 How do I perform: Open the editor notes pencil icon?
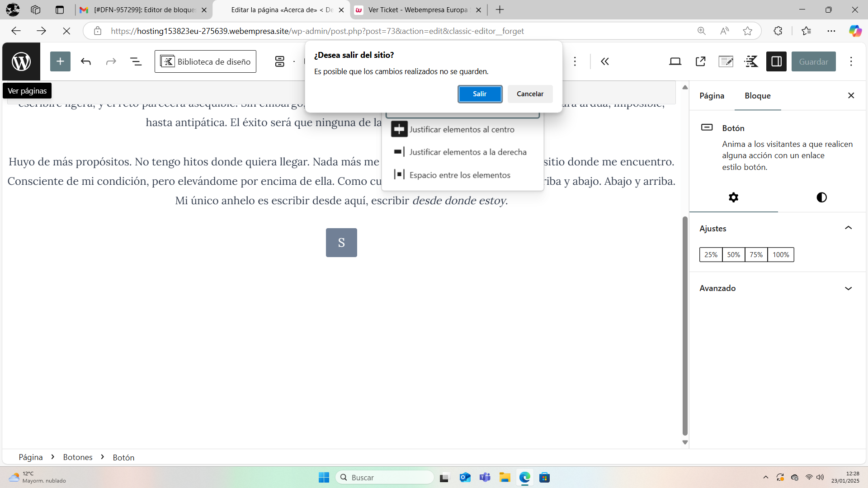[x=726, y=61]
